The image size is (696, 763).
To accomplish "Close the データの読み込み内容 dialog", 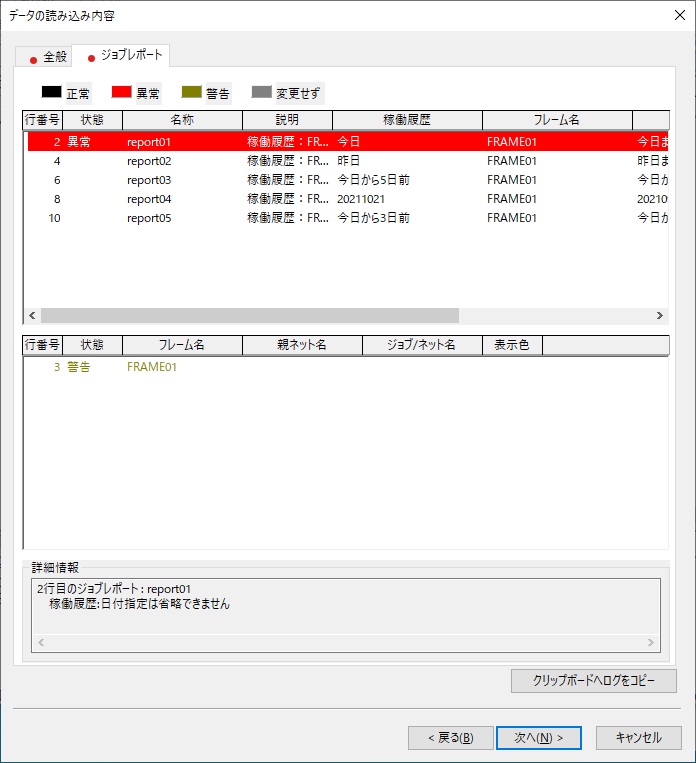I will [679, 16].
